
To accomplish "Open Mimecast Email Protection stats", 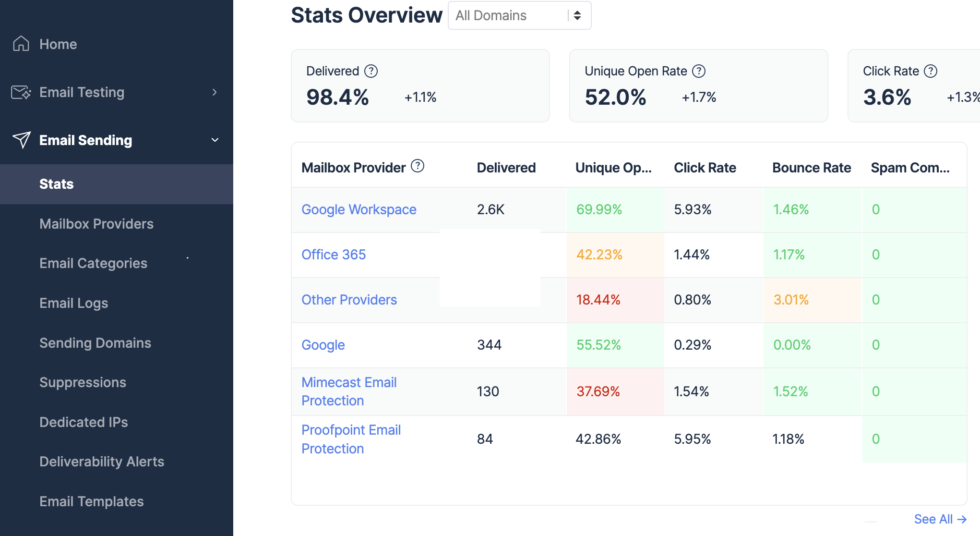I will (349, 391).
